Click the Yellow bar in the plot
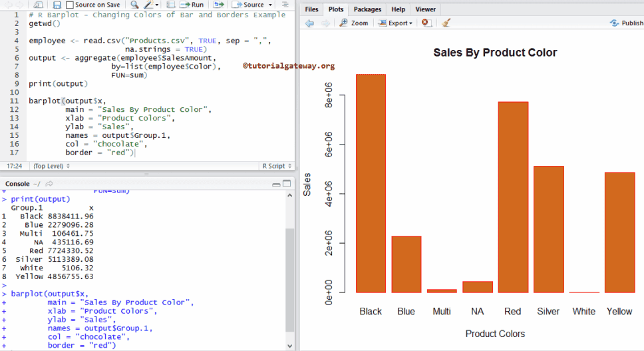The width and height of the screenshot is (644, 351). (620, 232)
